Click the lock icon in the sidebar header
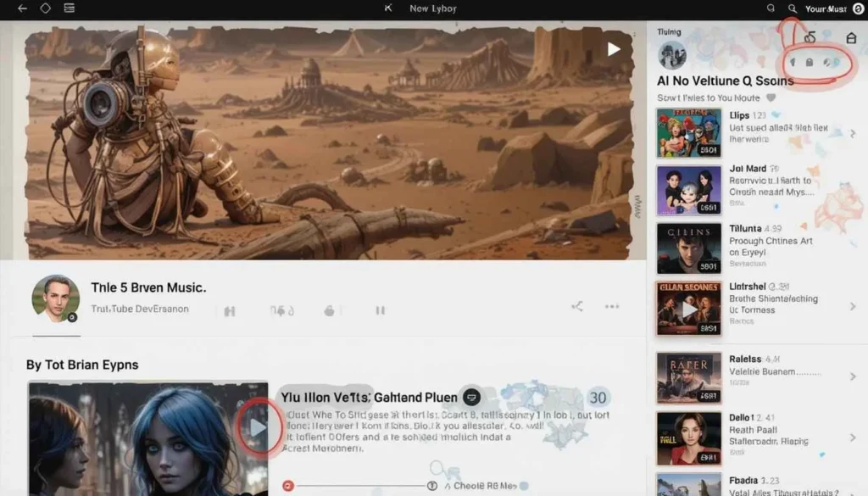The image size is (868, 496). click(810, 62)
